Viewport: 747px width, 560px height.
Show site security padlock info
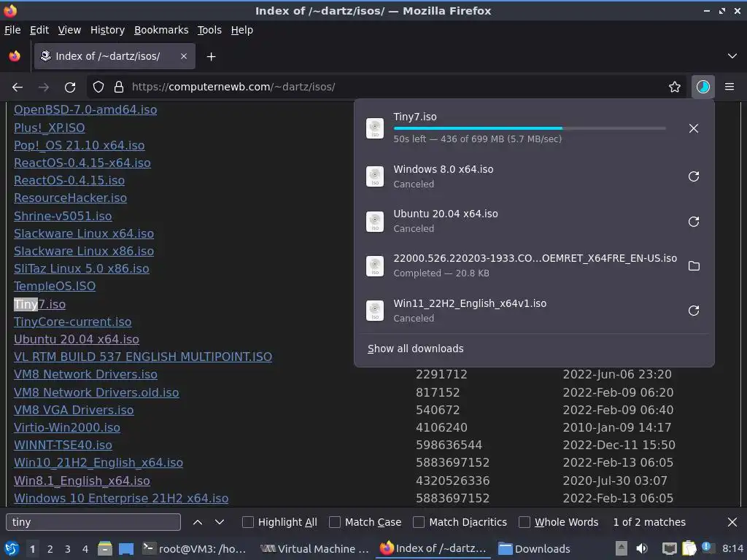click(119, 87)
